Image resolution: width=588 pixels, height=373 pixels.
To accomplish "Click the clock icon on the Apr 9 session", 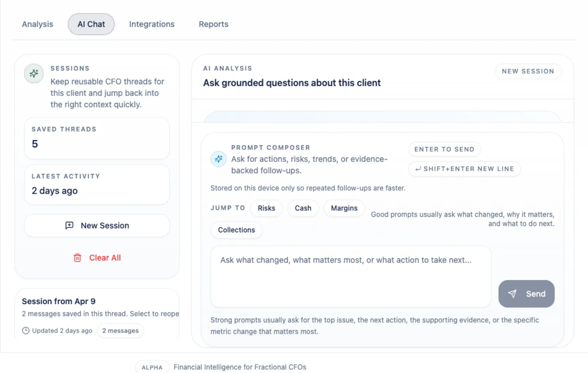I will click(26, 331).
